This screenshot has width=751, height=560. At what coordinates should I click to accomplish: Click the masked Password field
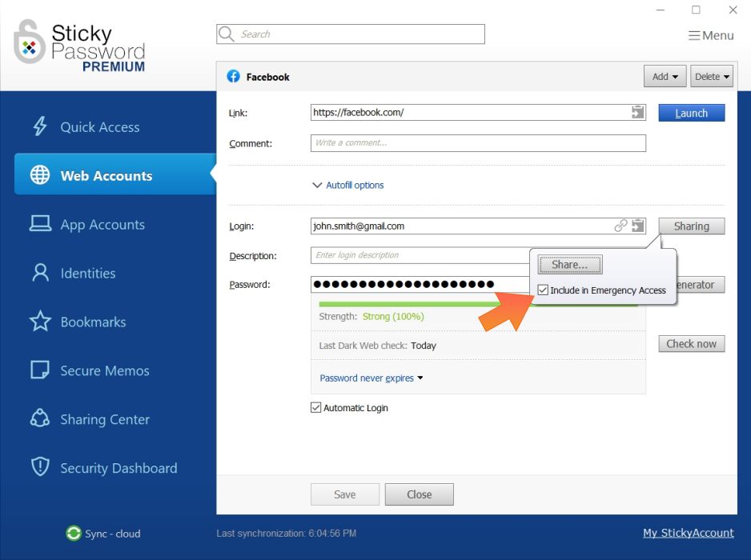(x=420, y=284)
